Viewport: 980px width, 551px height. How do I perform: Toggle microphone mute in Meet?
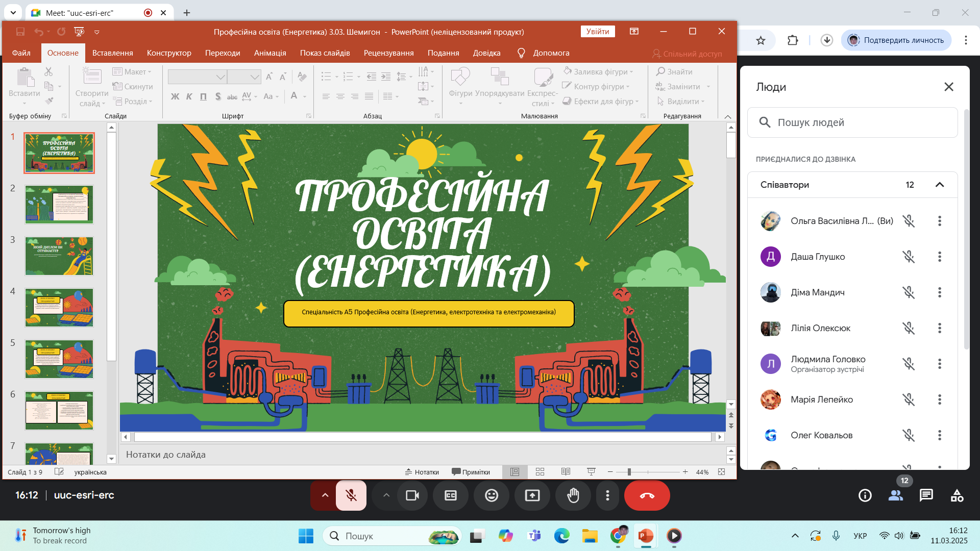pyautogui.click(x=351, y=495)
